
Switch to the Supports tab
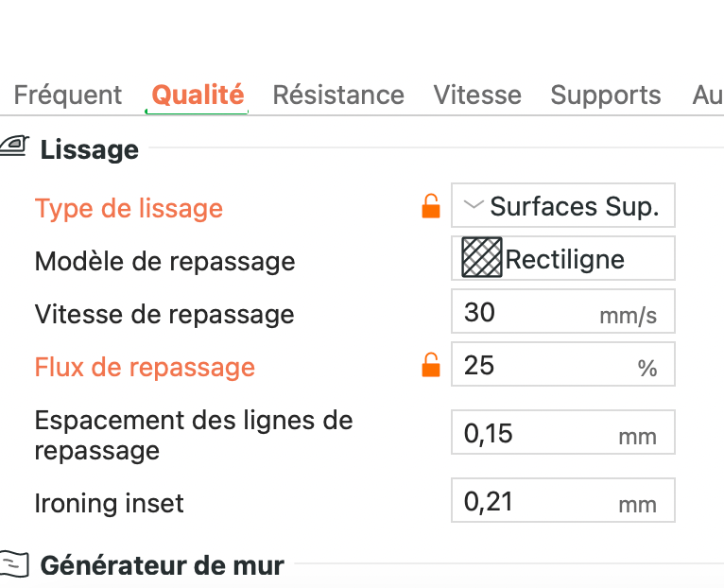click(x=606, y=95)
